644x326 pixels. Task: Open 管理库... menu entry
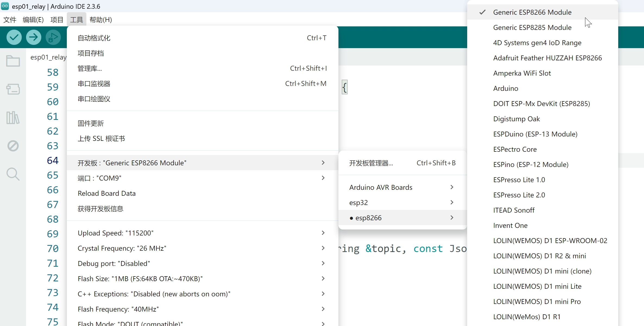(x=202, y=68)
